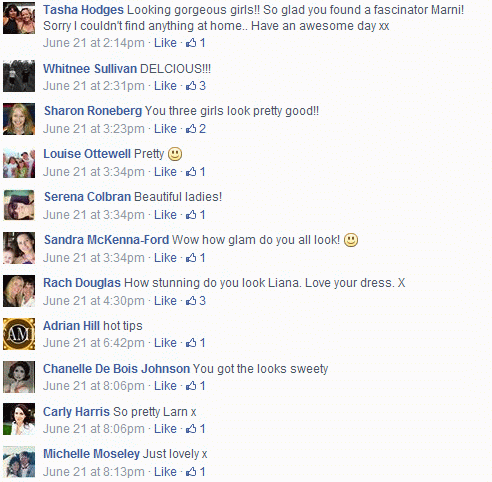Click thumbs-up icon on Serena Colbran's comment
This screenshot has height=482, width=492.
tap(191, 215)
